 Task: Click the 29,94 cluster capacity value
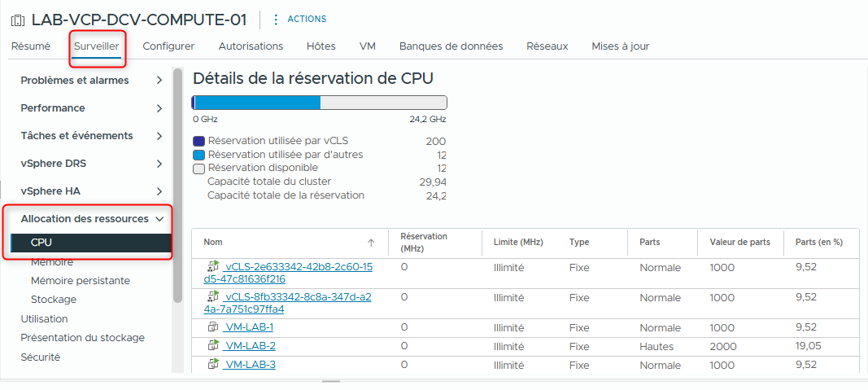click(x=433, y=182)
